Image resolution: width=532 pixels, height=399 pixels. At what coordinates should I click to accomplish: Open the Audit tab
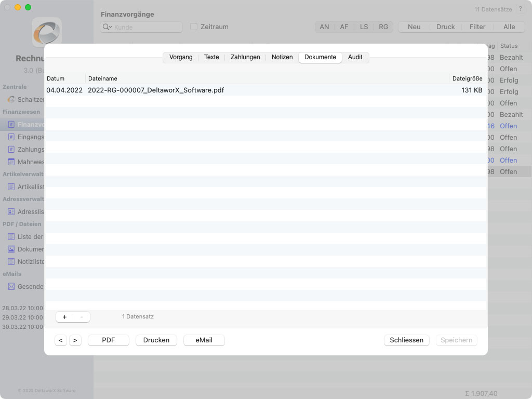(355, 57)
